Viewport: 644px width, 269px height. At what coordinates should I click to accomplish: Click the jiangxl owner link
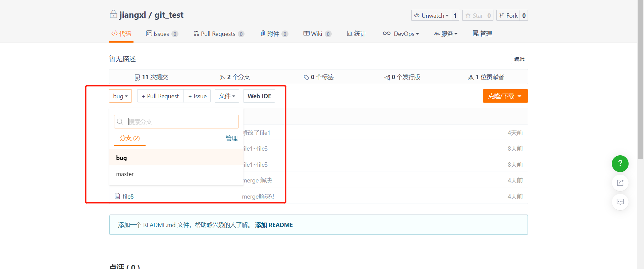coord(132,15)
